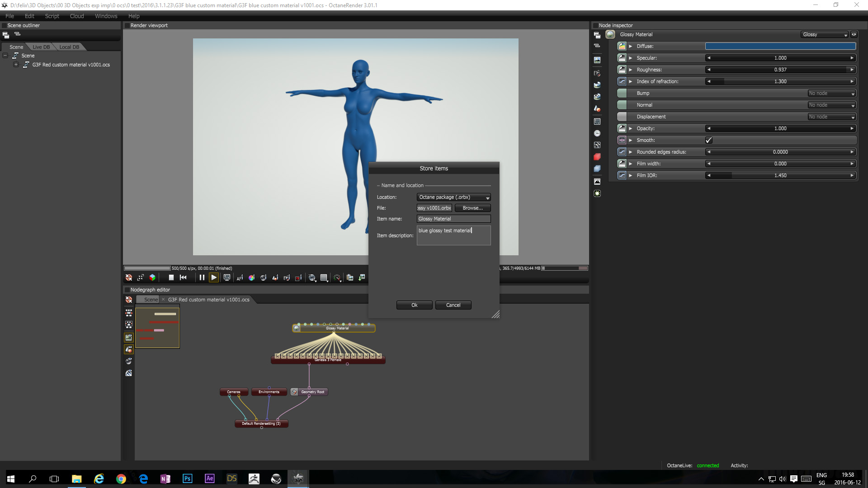
Task: Click the Browse... button
Action: pyautogui.click(x=472, y=208)
